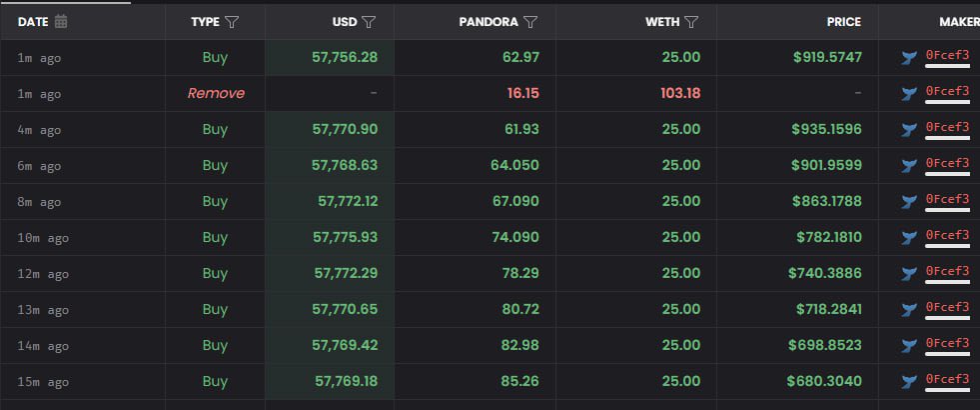Viewport: 980px width, 410px height.
Task: Select USD value 57,770.90
Action: point(345,130)
